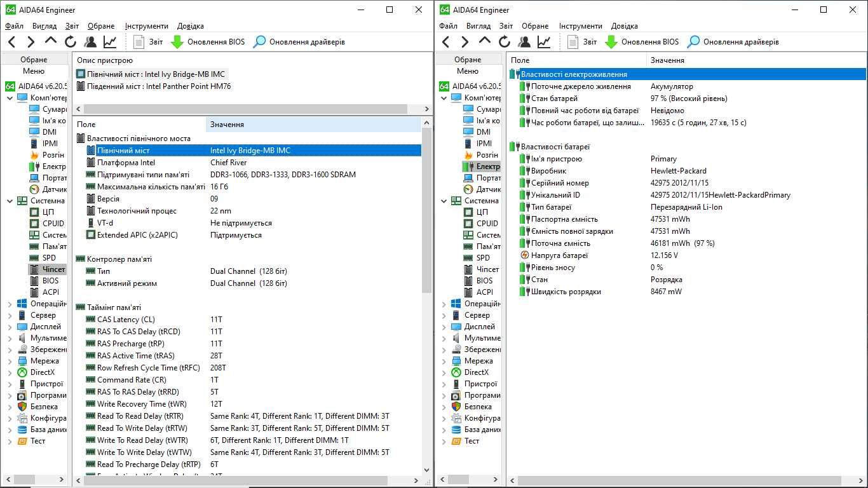Click Оновлення BIOS in left window toolbar

(x=208, y=42)
